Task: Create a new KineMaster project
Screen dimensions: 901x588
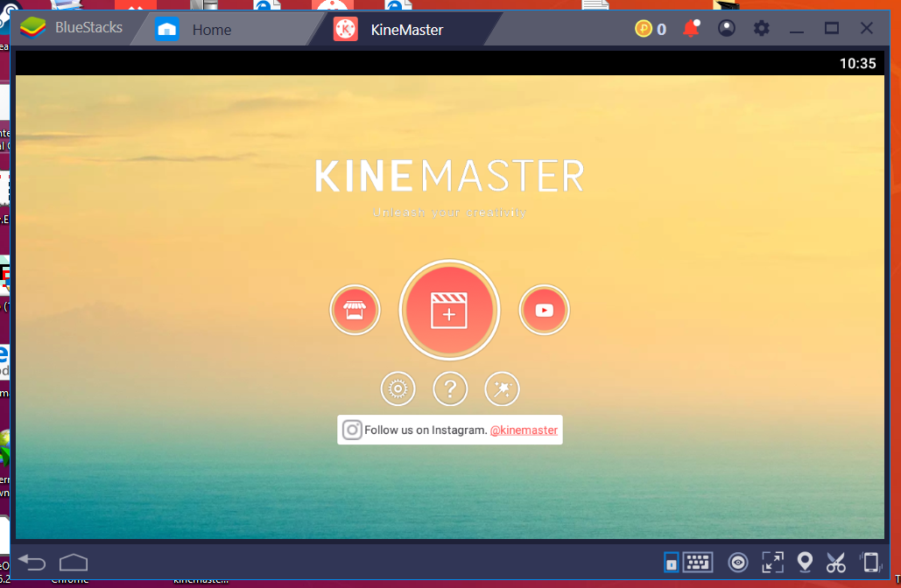Action: pos(449,310)
